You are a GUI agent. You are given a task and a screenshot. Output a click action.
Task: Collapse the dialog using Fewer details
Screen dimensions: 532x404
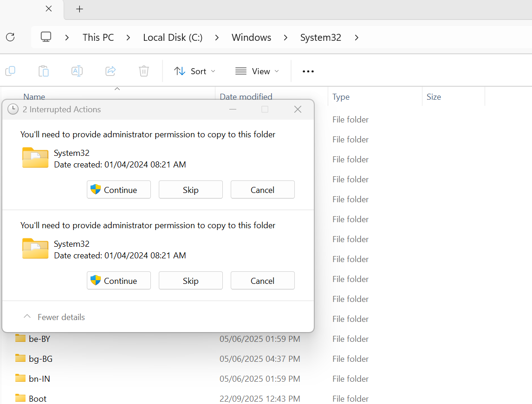pyautogui.click(x=54, y=317)
